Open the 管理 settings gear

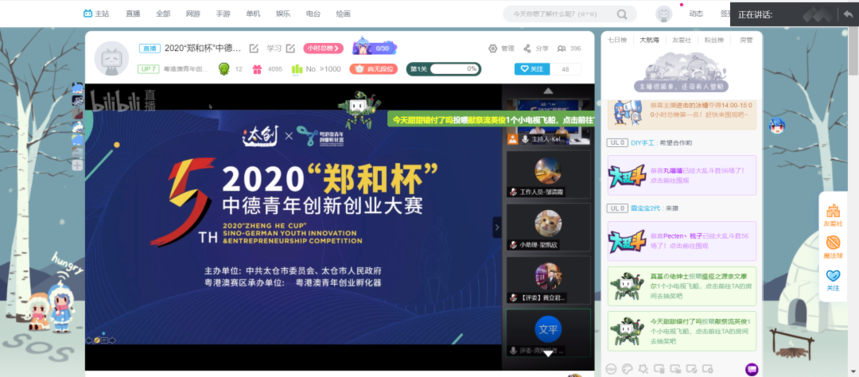click(493, 48)
